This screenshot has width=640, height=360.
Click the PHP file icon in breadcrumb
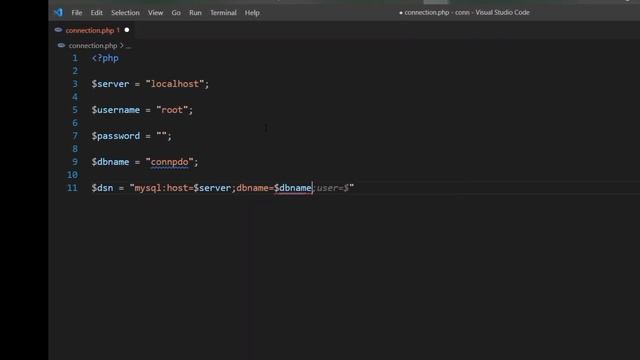pos(61,45)
